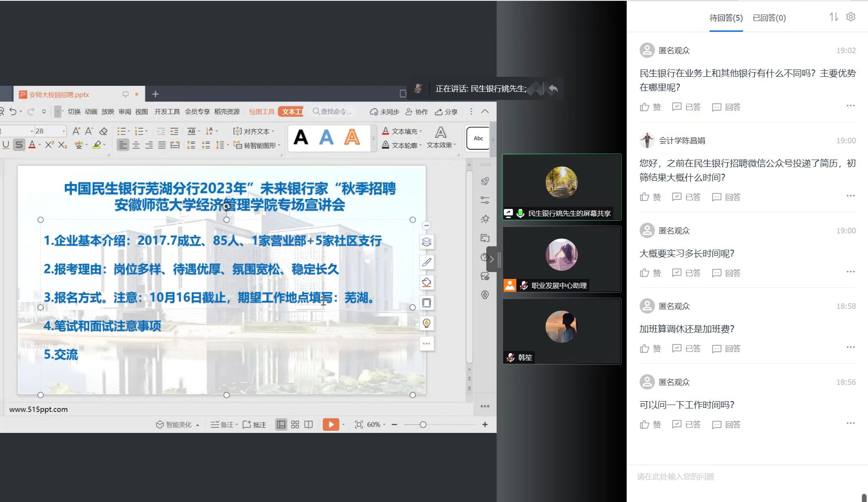Click the layers icon beside the slide

click(426, 242)
